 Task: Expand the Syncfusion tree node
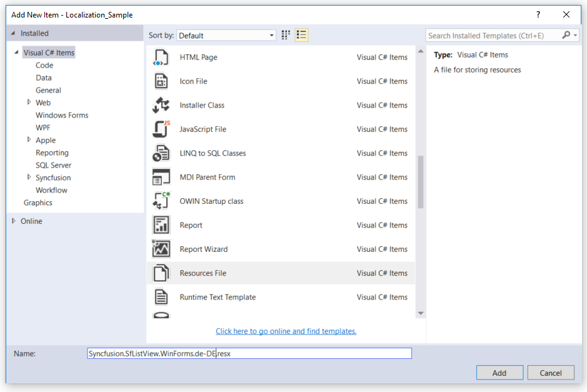tap(29, 177)
